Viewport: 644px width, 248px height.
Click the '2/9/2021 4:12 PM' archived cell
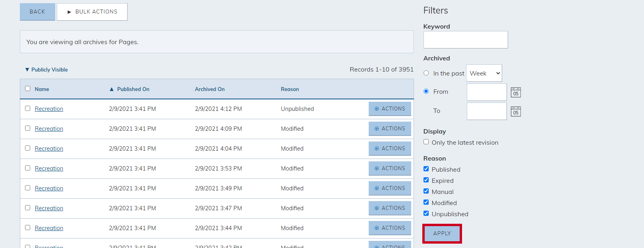point(218,109)
